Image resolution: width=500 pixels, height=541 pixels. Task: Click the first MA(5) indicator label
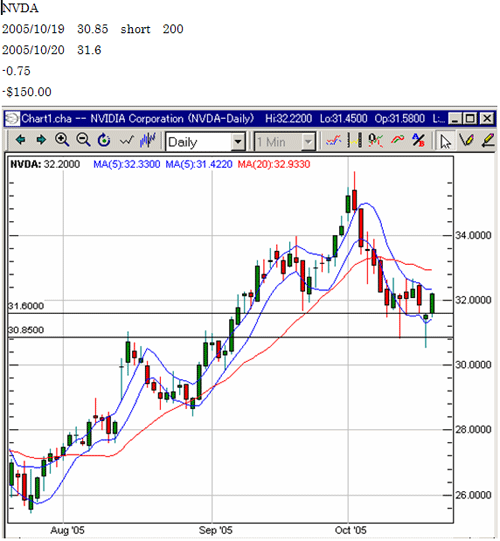tap(127, 164)
